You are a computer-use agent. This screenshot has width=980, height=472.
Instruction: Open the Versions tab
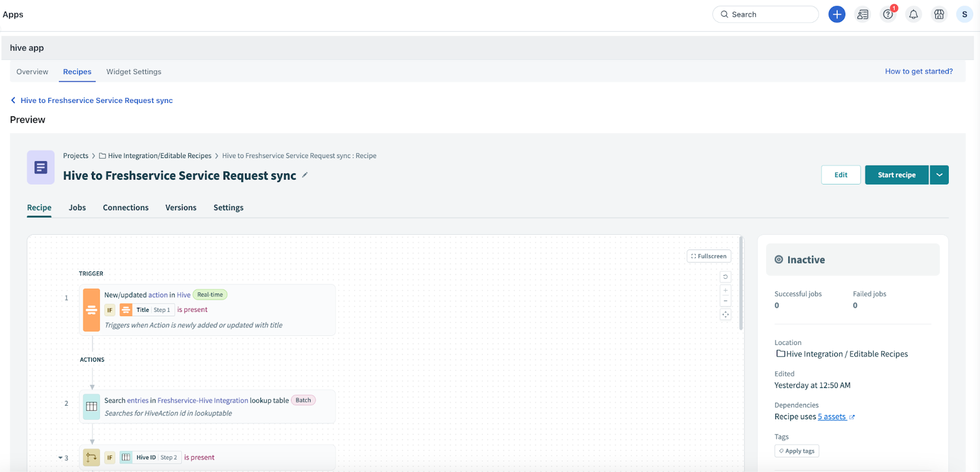point(181,208)
